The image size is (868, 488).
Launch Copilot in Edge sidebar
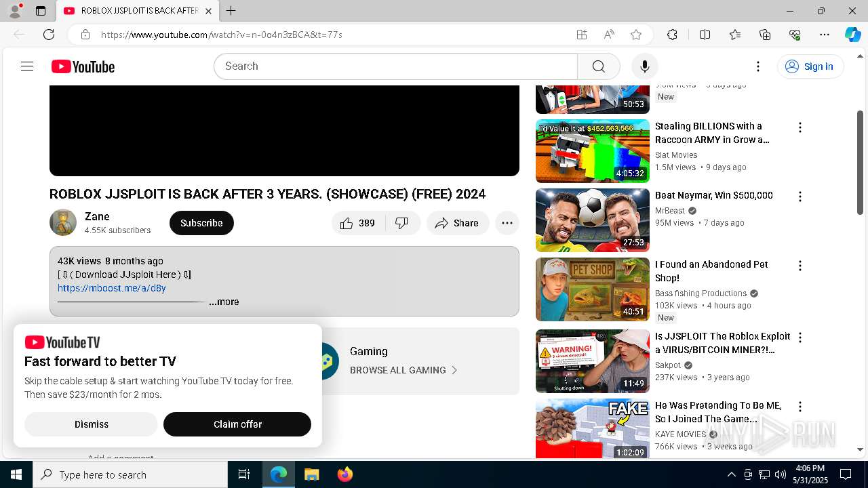click(852, 35)
